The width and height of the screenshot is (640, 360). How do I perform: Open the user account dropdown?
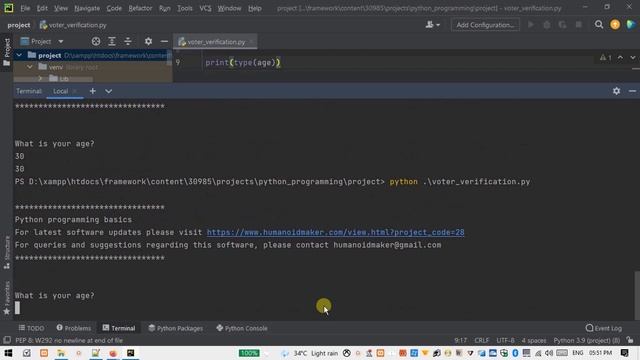coord(433,25)
